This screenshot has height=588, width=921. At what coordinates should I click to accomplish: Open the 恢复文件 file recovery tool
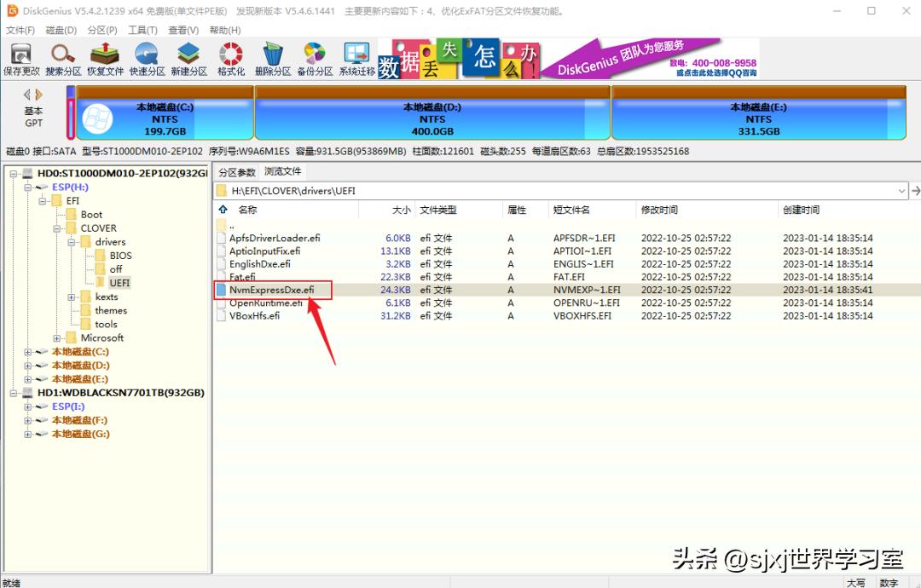(x=104, y=58)
